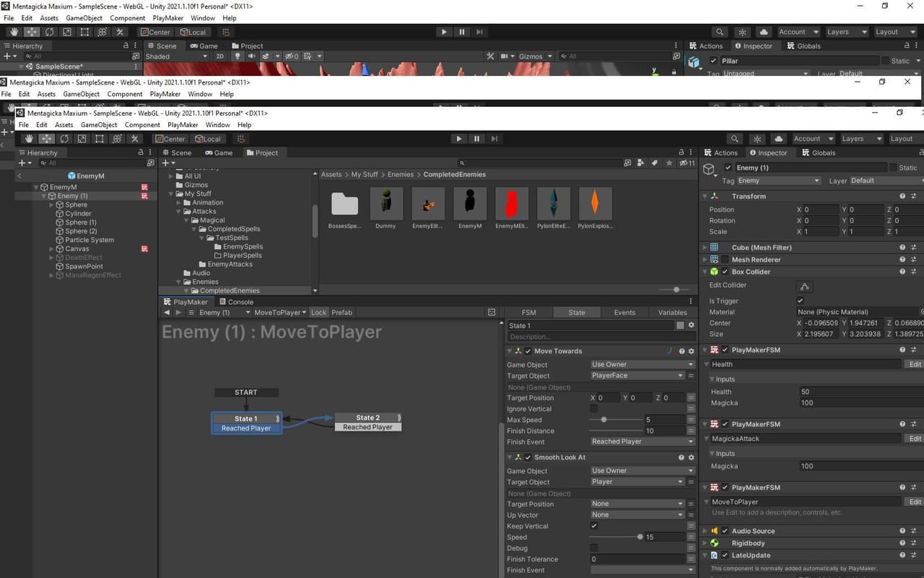The height and width of the screenshot is (578, 924).
Task: Expand the Cube (Mesh Filter) component
Action: click(705, 247)
